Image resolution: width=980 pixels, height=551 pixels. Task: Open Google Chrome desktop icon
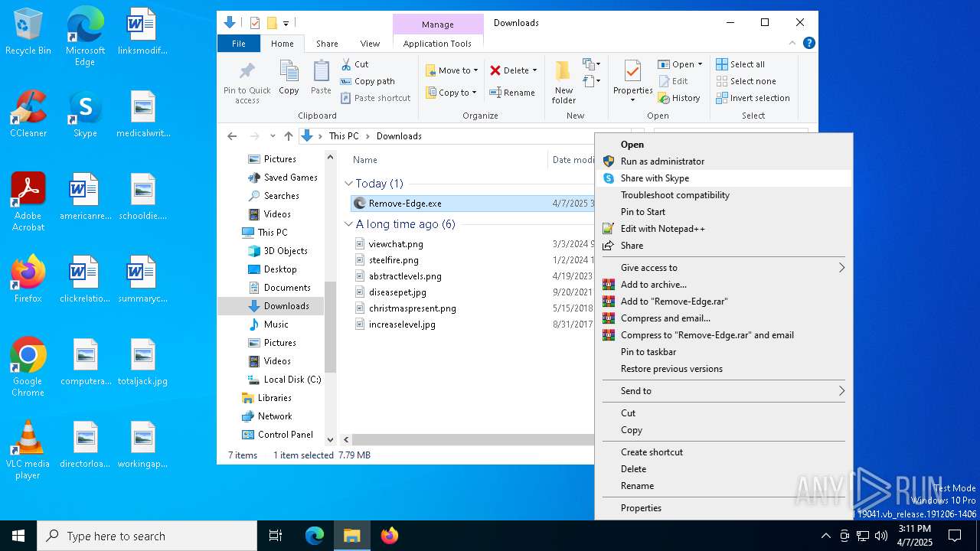[x=28, y=367]
